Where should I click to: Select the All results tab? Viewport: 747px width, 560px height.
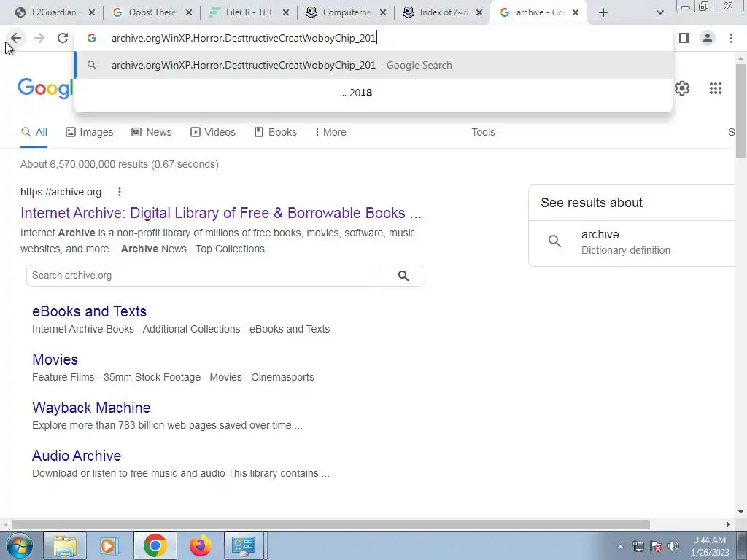[34, 133]
